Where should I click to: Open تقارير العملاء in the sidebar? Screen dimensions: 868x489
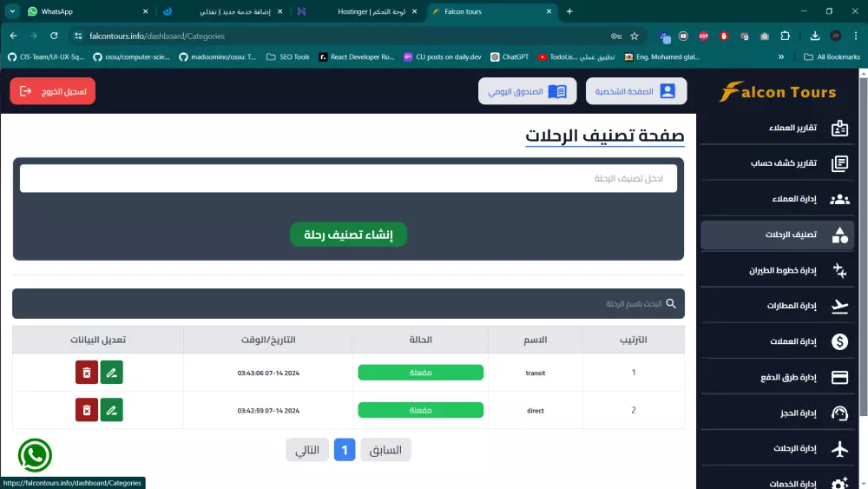(777, 128)
